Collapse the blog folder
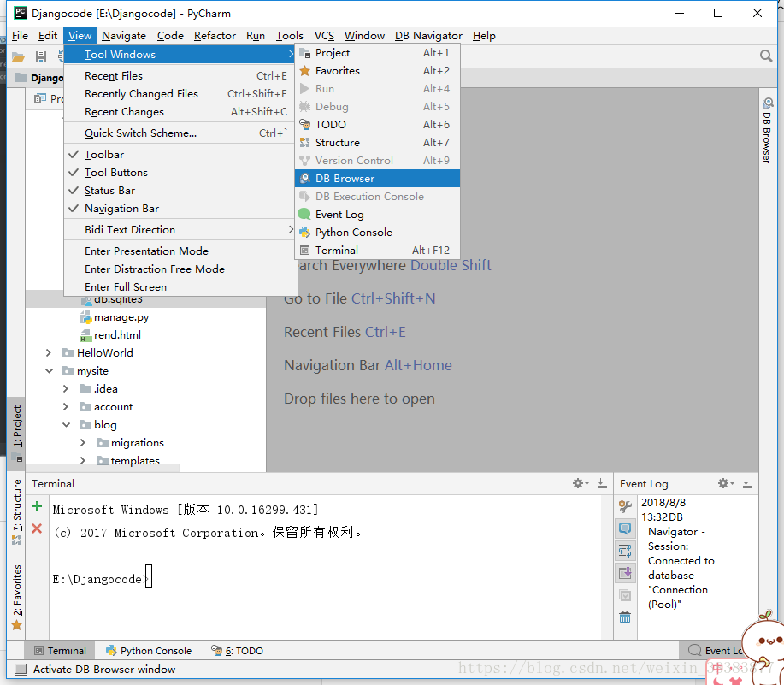 point(66,425)
